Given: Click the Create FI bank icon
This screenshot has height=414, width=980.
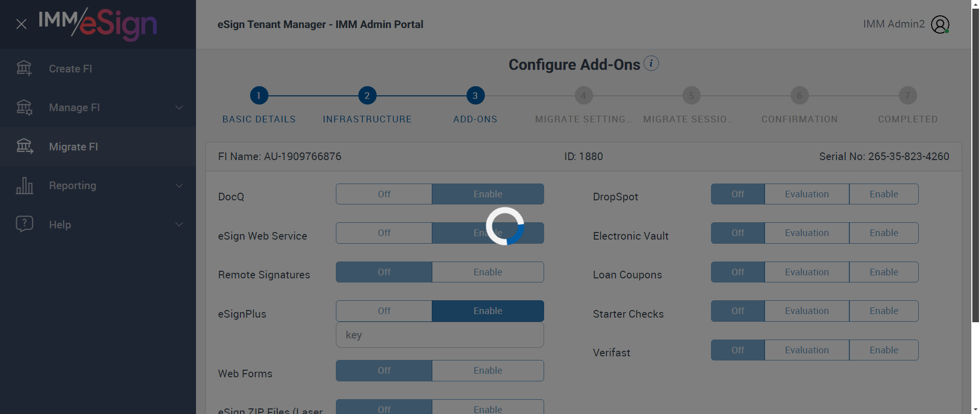Looking at the screenshot, I should point(24,68).
